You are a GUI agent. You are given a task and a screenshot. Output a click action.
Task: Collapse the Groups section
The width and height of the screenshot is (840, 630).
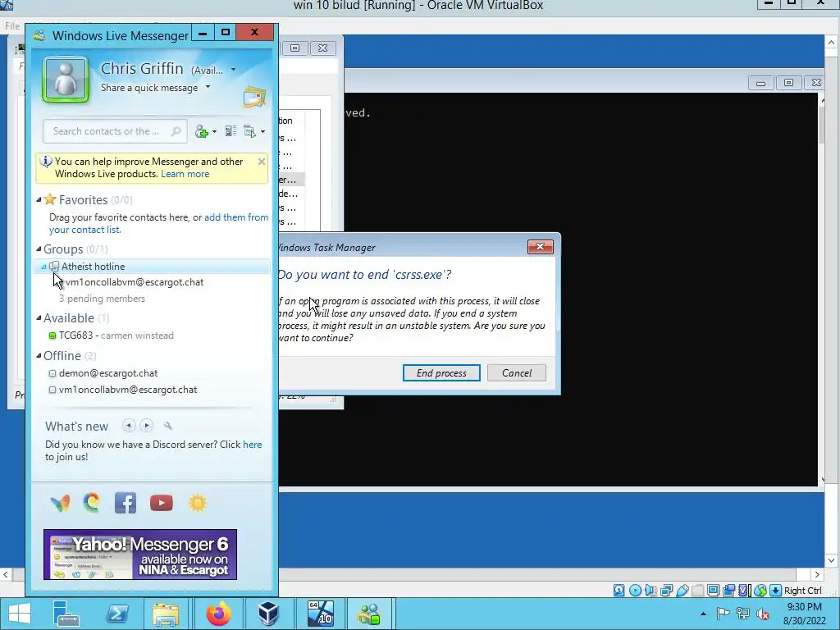click(39, 249)
